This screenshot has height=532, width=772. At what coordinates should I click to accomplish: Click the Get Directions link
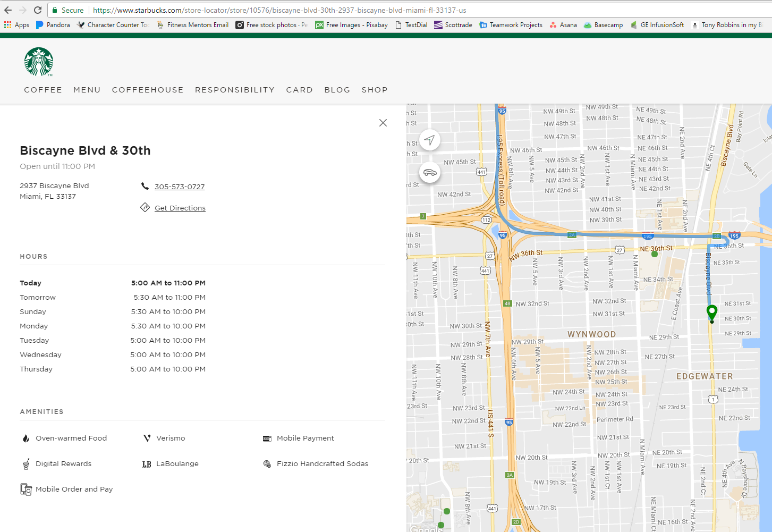click(180, 208)
